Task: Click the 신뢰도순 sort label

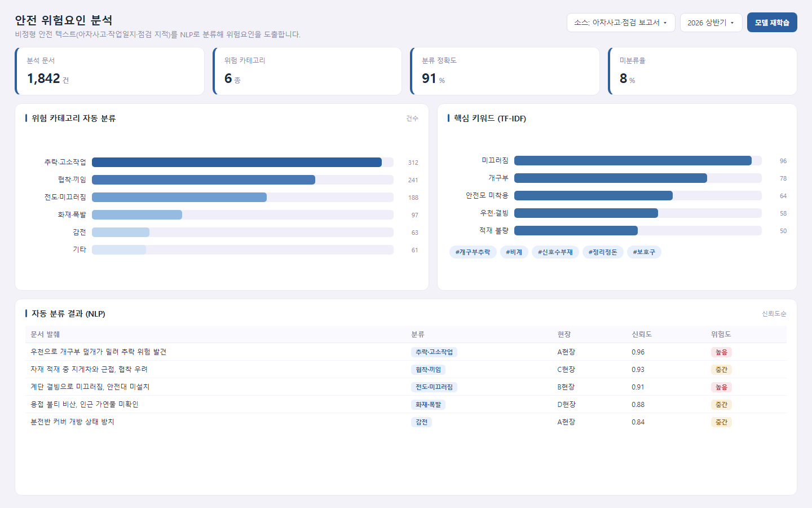Action: point(774,314)
